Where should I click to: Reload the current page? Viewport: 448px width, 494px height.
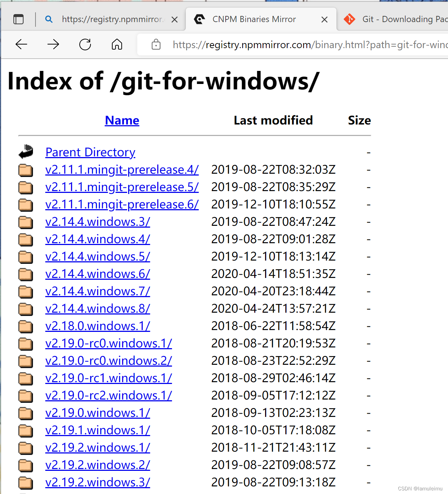(85, 45)
